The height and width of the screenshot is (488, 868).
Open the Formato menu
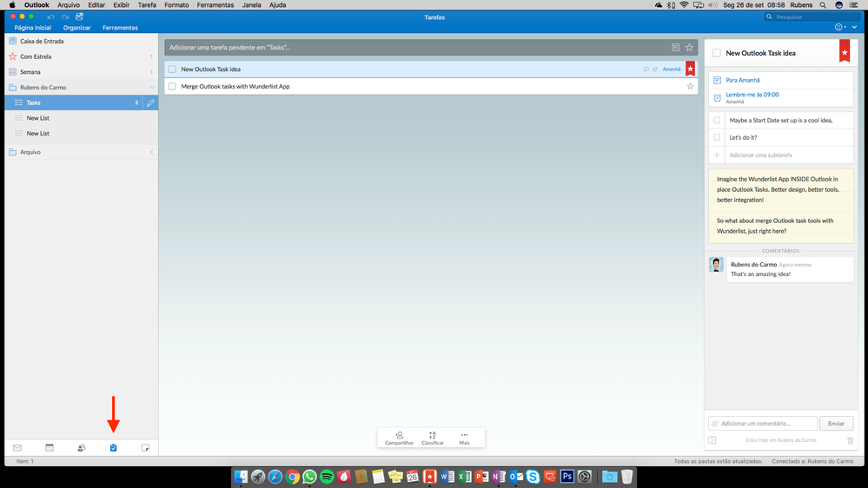point(176,5)
